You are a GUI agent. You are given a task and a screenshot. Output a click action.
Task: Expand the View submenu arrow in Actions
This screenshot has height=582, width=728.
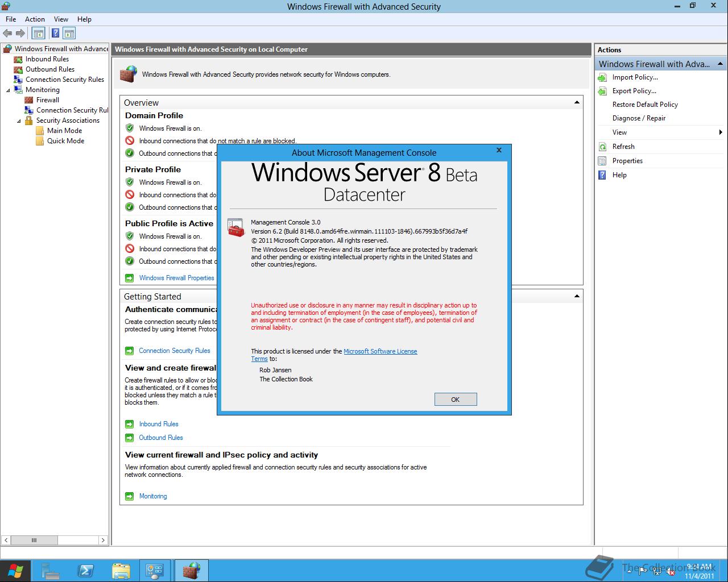tap(721, 132)
